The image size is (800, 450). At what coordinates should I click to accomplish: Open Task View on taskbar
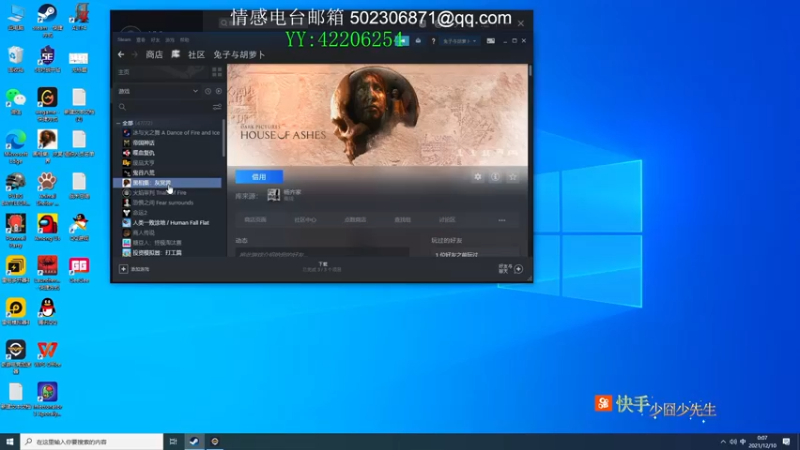point(173,441)
